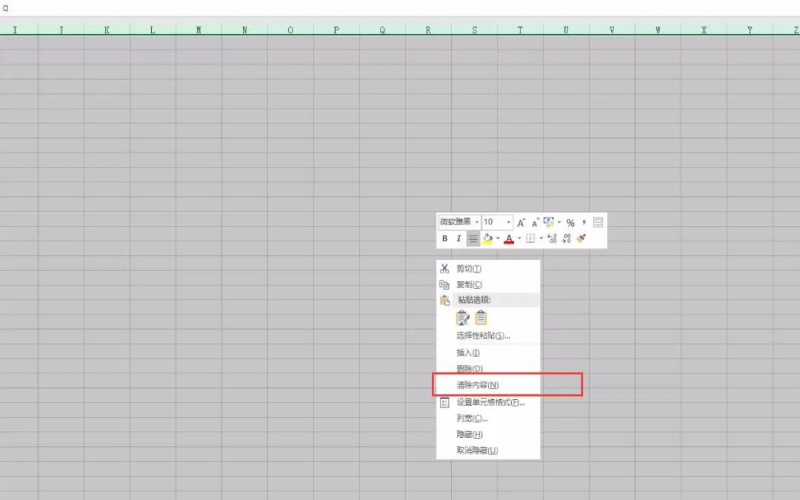The image size is (800, 500).
Task: Click decrease decimal places icon
Action: 566,239
